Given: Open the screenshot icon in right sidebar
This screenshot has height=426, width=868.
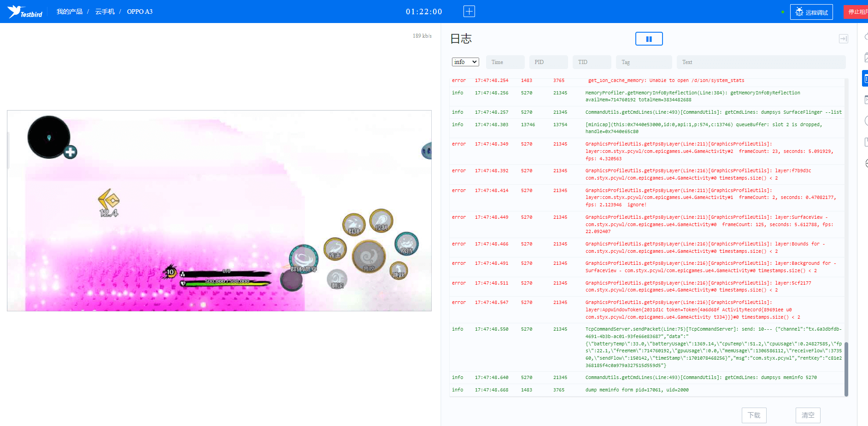Looking at the screenshot, I should pyautogui.click(x=866, y=58).
